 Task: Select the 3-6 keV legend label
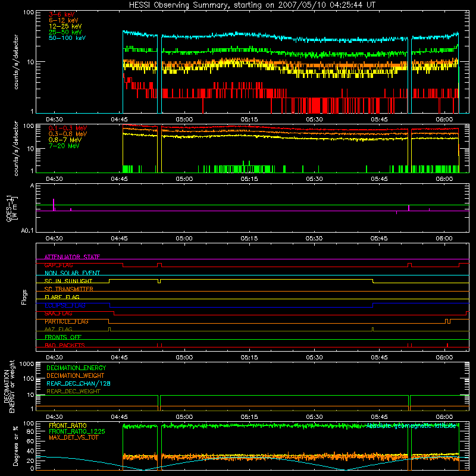coord(61,14)
